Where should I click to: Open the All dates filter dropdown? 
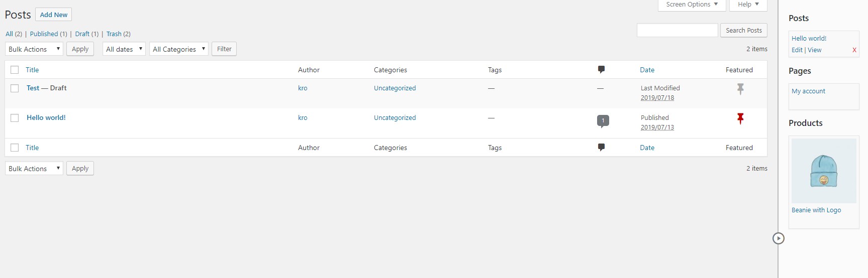(124, 49)
